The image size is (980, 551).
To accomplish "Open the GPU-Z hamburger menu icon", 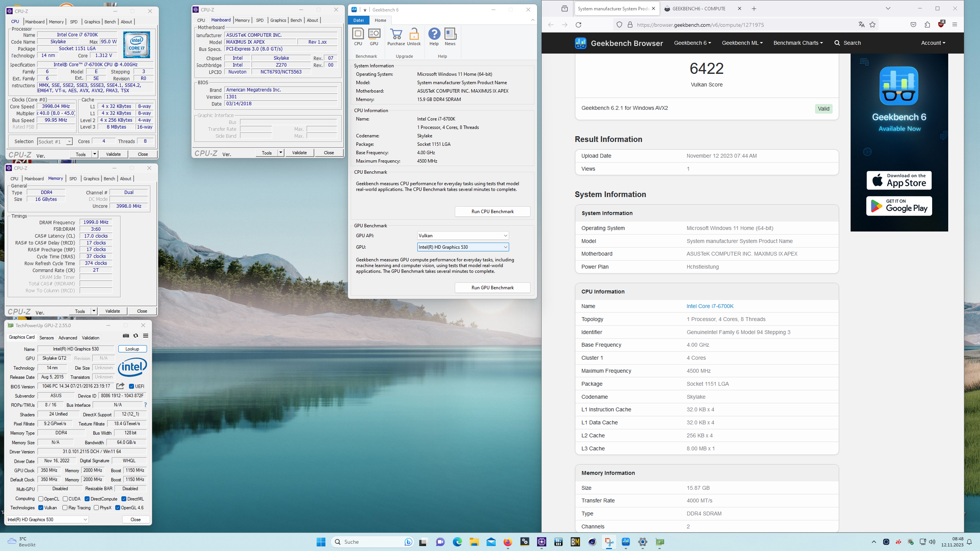I will point(145,336).
